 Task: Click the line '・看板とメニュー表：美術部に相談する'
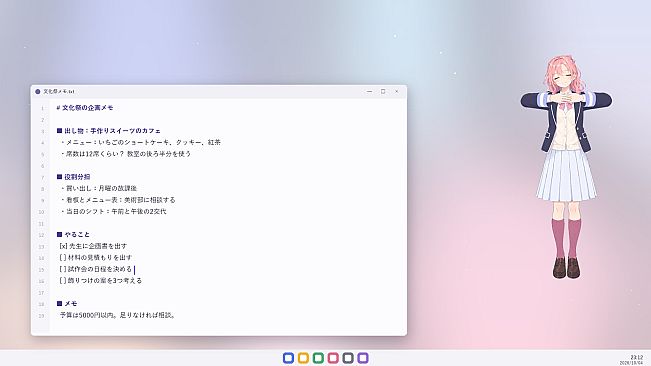(117, 200)
